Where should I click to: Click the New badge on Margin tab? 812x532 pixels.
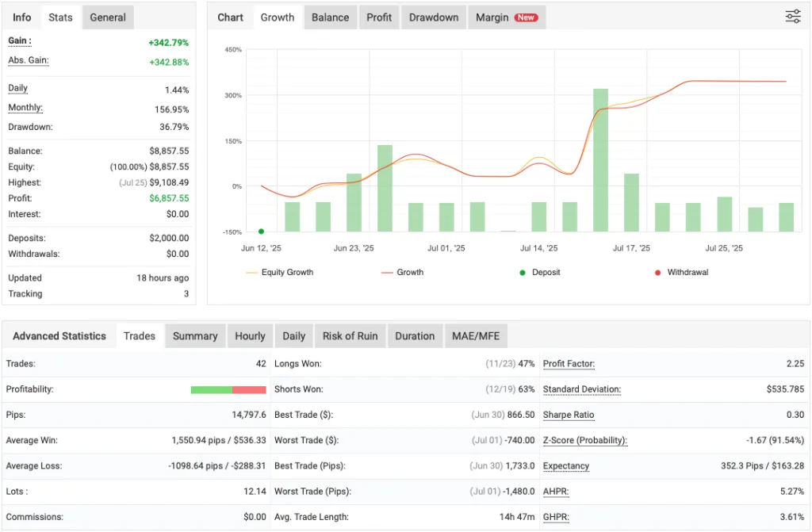pyautogui.click(x=527, y=17)
